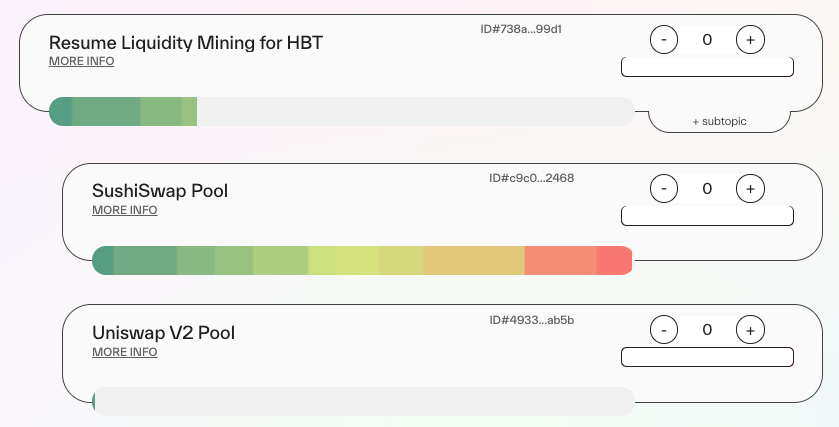The width and height of the screenshot is (839, 427).
Task: Click vote count 0 for Resume Liquidity Mining
Action: pyautogui.click(x=707, y=40)
